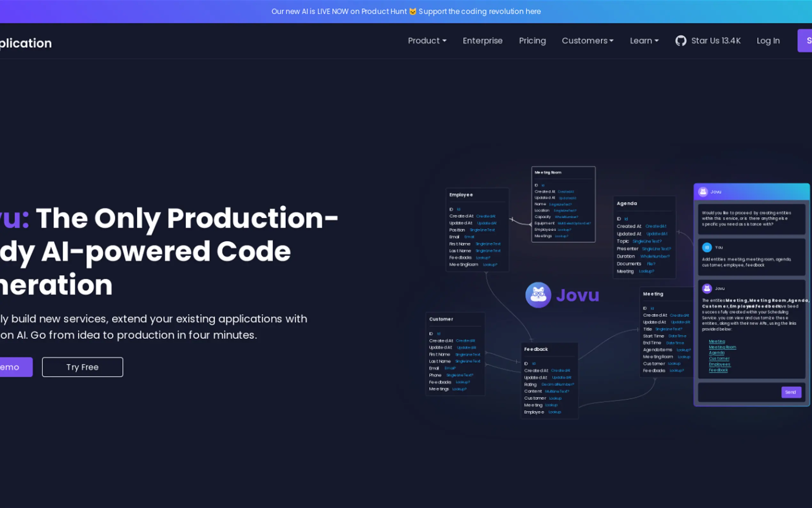Click the GitHub octocat icon
Screen dimensions: 812x508
pos(680,41)
